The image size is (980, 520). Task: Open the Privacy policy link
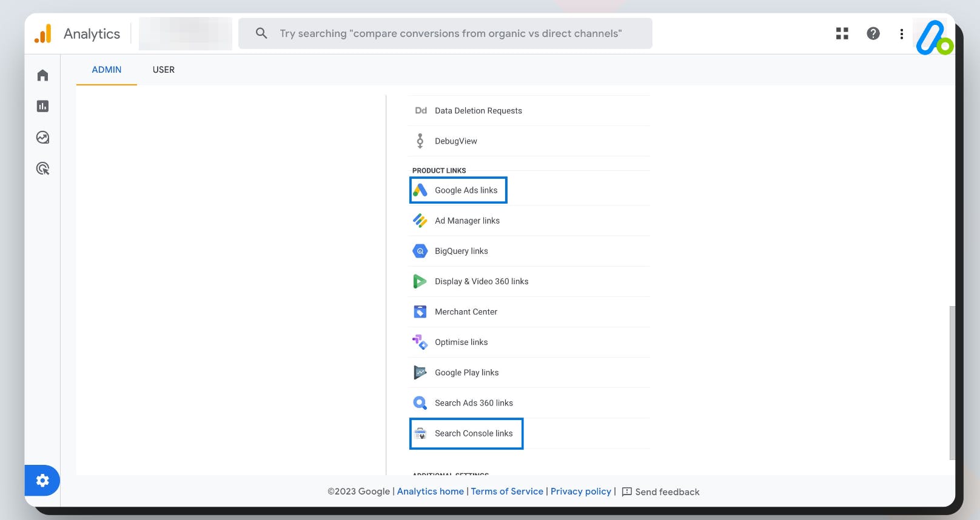coord(581,492)
